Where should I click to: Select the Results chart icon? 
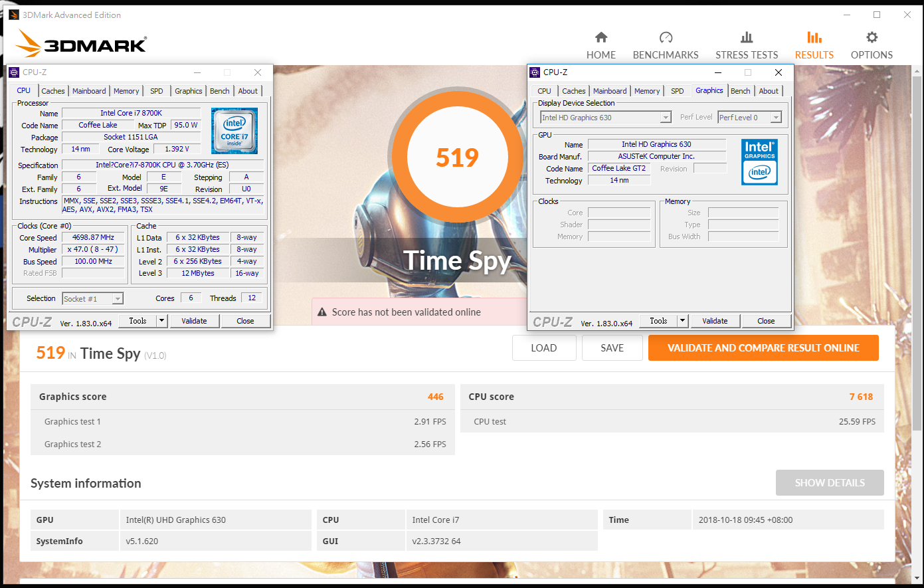814,37
